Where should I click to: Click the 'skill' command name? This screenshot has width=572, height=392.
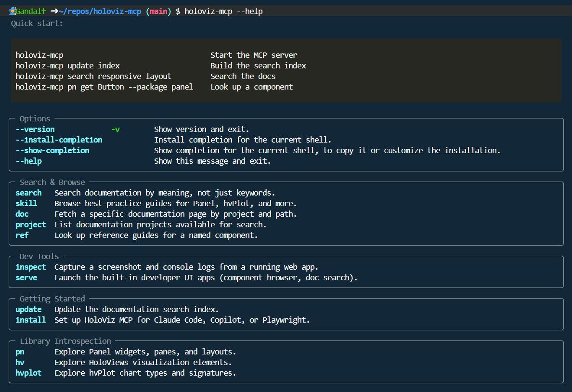[x=26, y=203]
